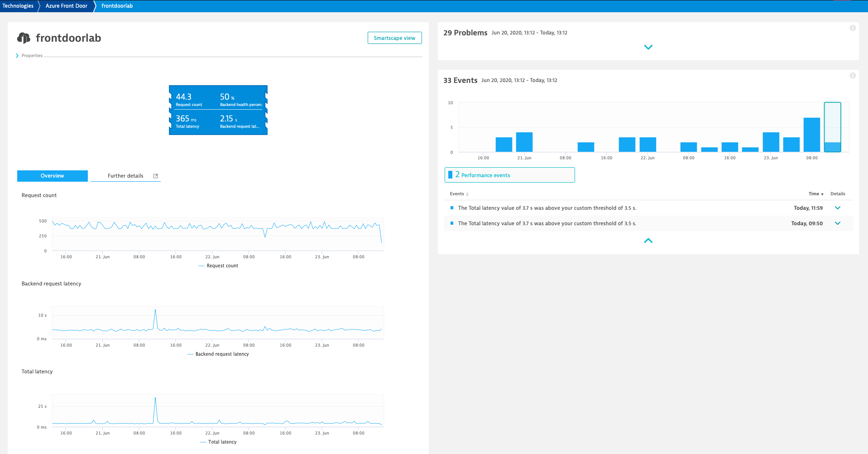Open the Further details tab

pyautogui.click(x=125, y=176)
